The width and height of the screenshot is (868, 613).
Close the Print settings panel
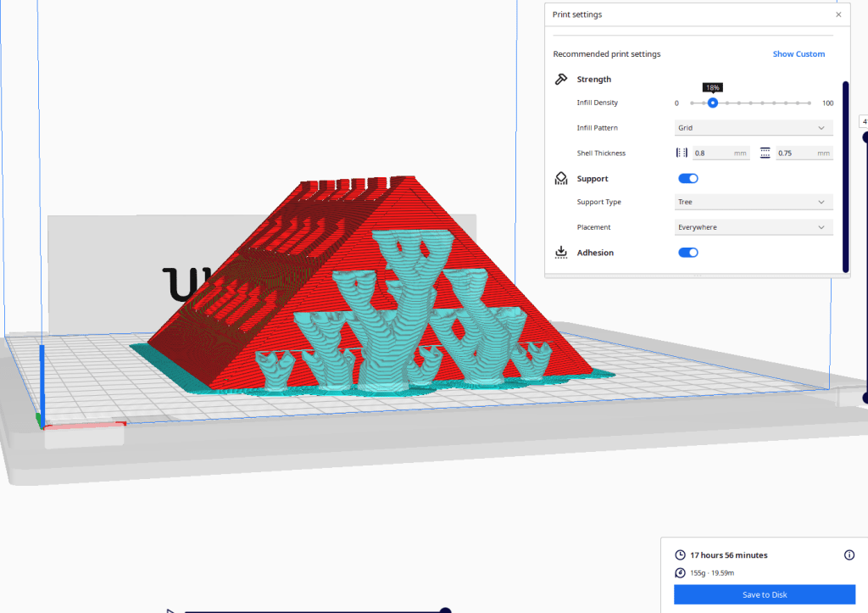[838, 14]
